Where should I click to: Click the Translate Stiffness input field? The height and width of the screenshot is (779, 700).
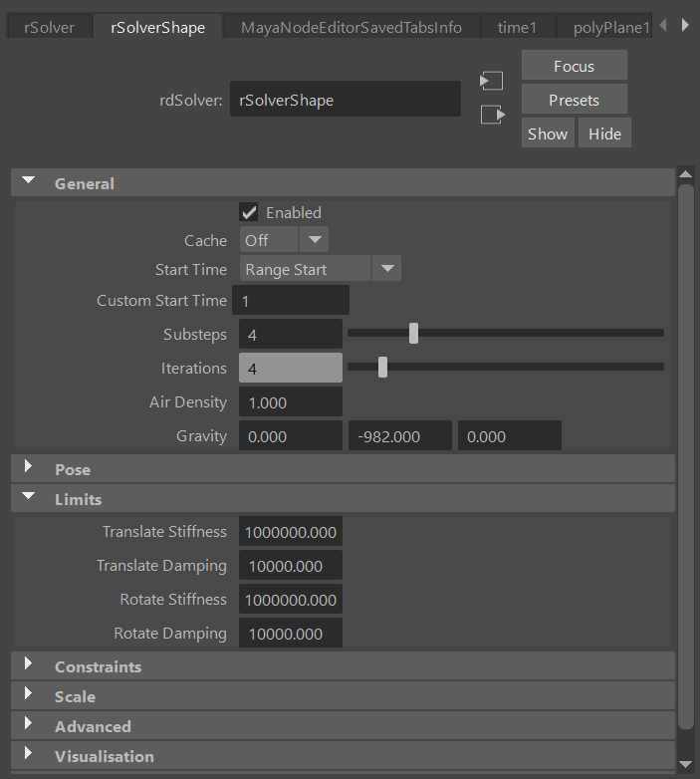(x=291, y=532)
